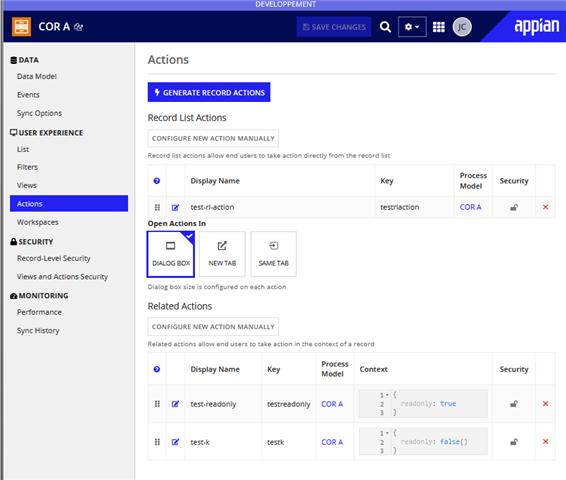
Task: Open the search magnifier icon
Action: (x=385, y=27)
